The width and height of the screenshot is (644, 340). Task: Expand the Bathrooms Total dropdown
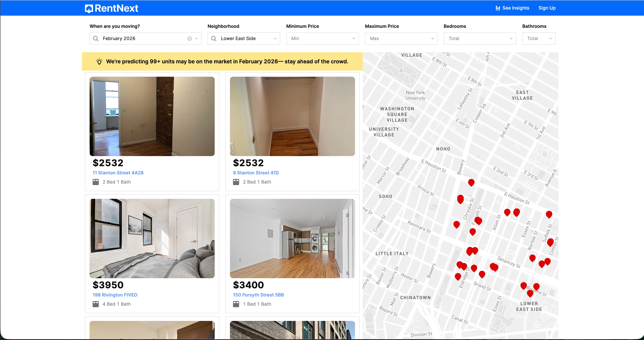coord(539,39)
